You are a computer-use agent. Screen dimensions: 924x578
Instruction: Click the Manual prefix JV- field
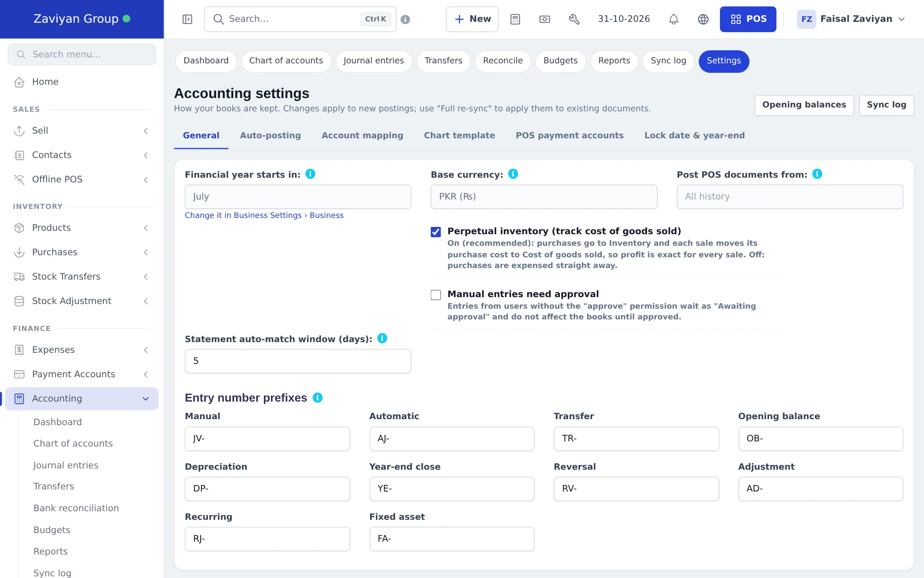(267, 438)
